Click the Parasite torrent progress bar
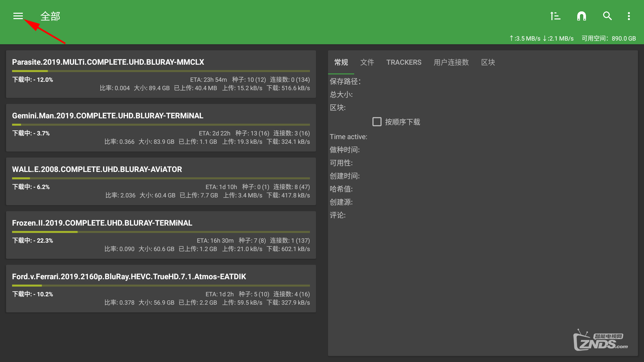Viewport: 644px width, 362px height. (x=161, y=71)
